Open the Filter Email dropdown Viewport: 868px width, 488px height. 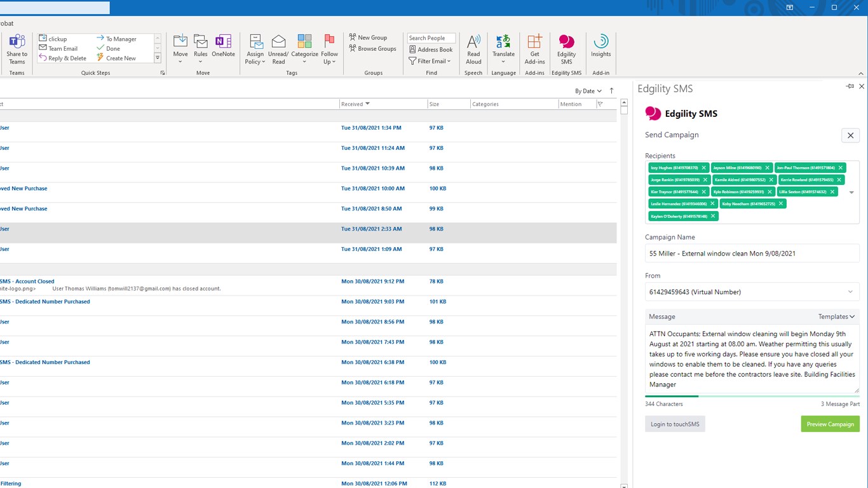tap(430, 61)
